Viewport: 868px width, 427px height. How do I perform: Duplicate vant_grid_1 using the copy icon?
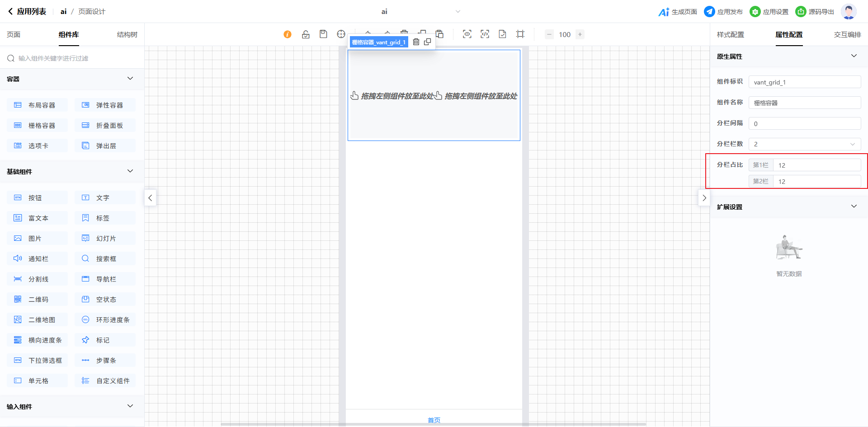[427, 42]
